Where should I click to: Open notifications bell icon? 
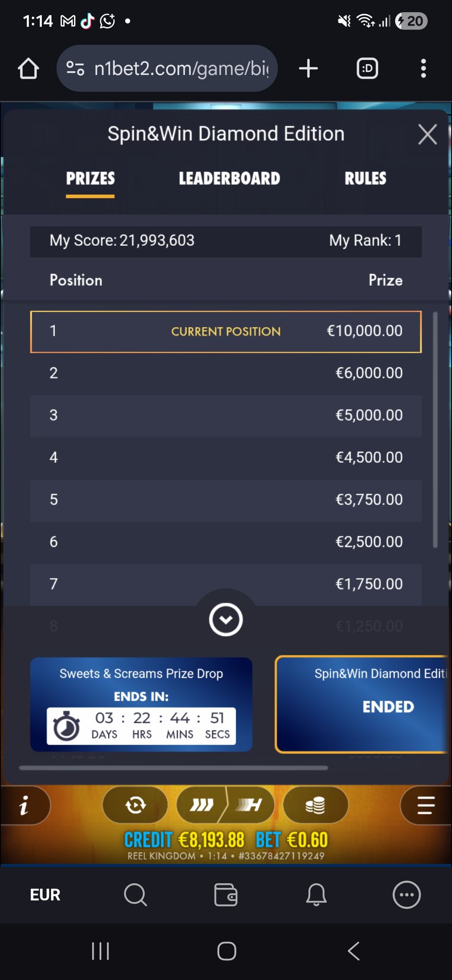pos(316,895)
